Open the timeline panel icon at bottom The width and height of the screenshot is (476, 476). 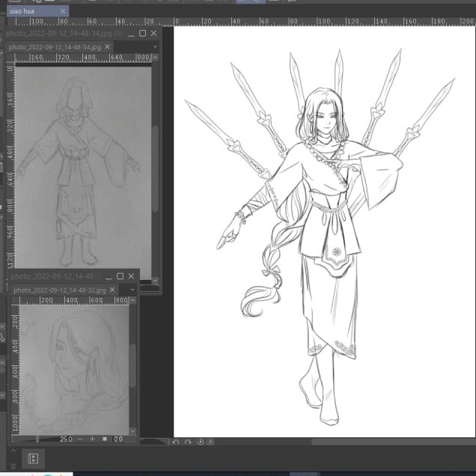[33, 458]
